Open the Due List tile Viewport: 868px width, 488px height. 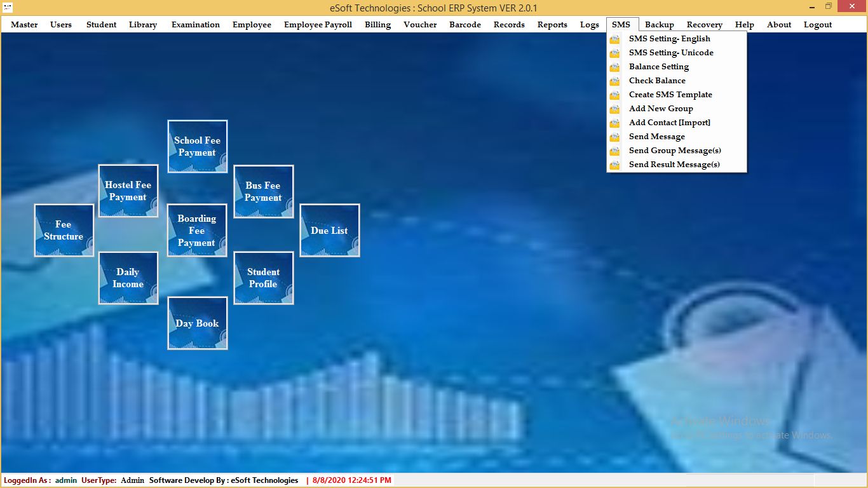(329, 230)
